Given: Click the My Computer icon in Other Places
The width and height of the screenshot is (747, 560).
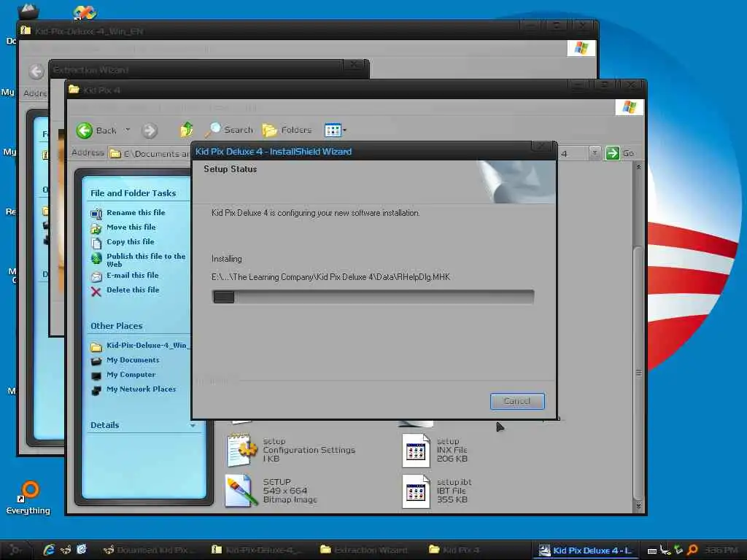Looking at the screenshot, I should (96, 376).
